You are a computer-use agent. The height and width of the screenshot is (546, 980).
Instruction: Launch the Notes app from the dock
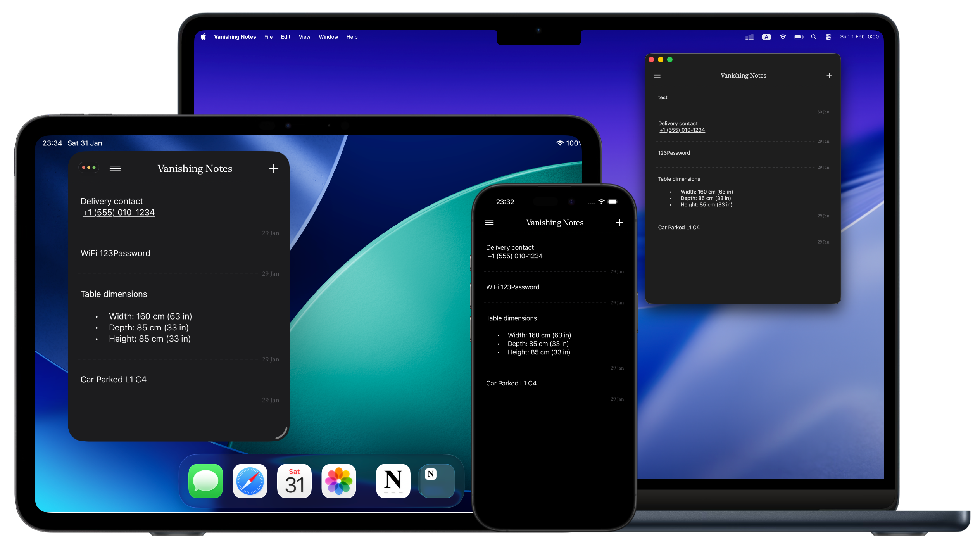pyautogui.click(x=393, y=481)
